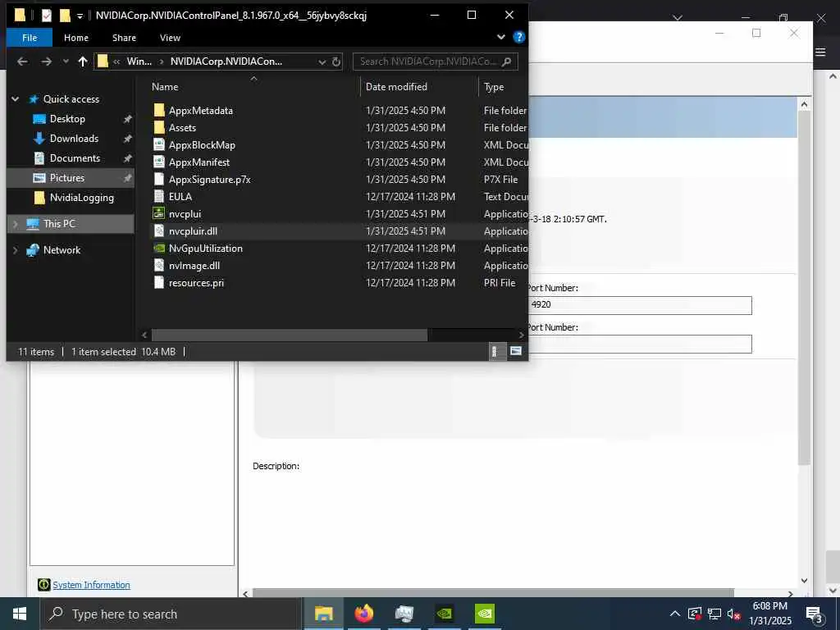This screenshot has height=630, width=840.
Task: Open File Explorer from the taskbar
Action: pyautogui.click(x=323, y=614)
